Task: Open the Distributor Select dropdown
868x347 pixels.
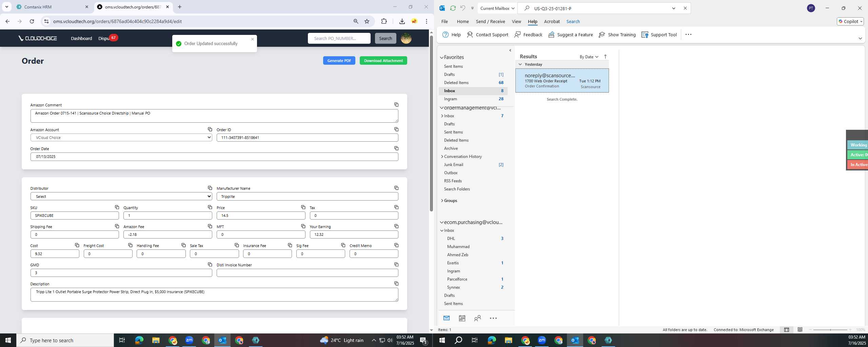Action: tap(121, 196)
